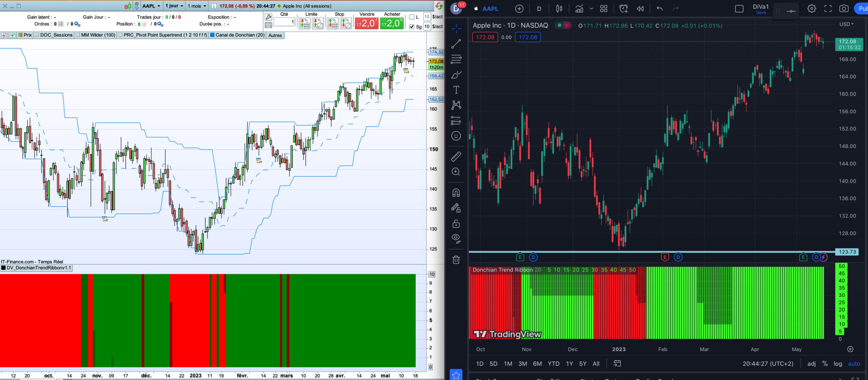Screen dimensions: 868x380
Task: Click the green Acheter buy button
Action: point(392,23)
